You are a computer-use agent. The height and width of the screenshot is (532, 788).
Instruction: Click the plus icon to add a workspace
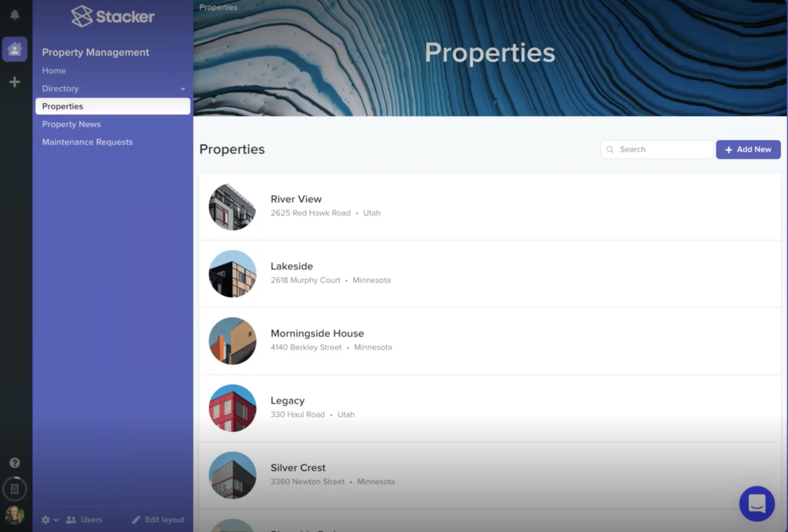tap(15, 82)
